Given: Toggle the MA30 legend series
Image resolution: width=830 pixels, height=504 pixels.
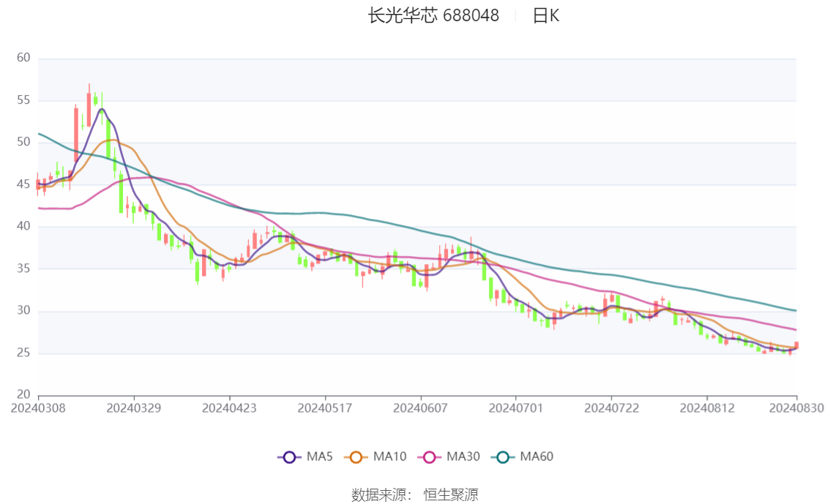Looking at the screenshot, I should [449, 456].
